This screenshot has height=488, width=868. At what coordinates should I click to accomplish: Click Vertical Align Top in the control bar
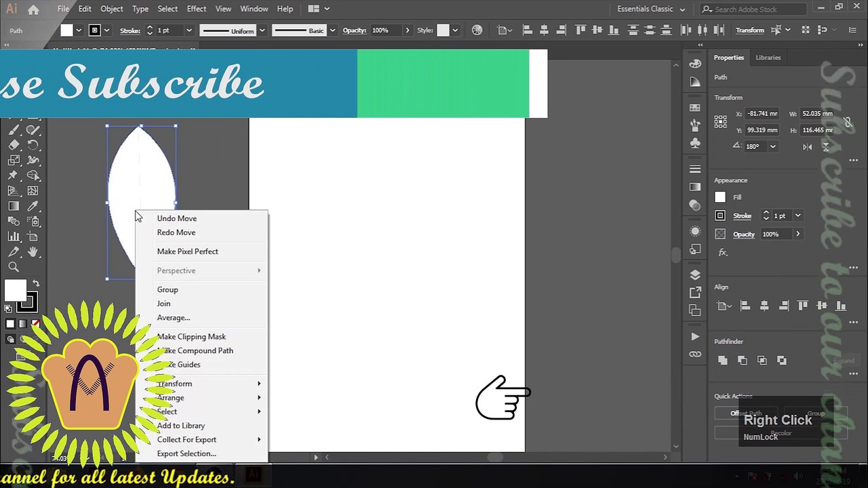point(580,30)
